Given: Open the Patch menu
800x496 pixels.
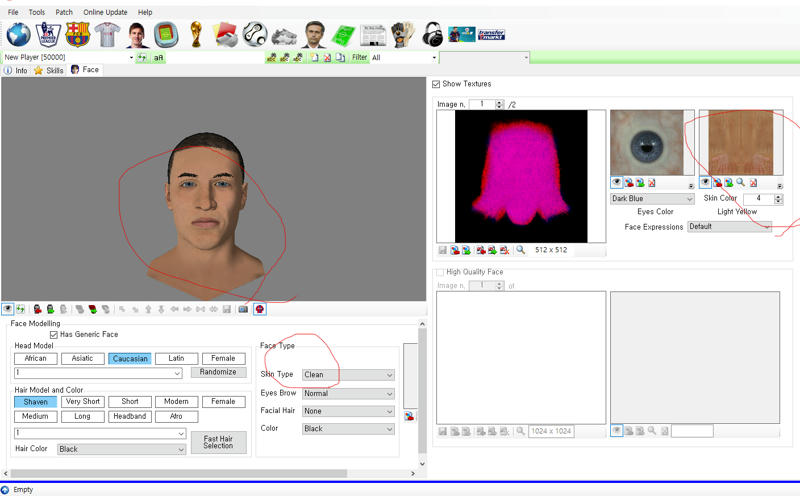Looking at the screenshot, I should tap(64, 12).
